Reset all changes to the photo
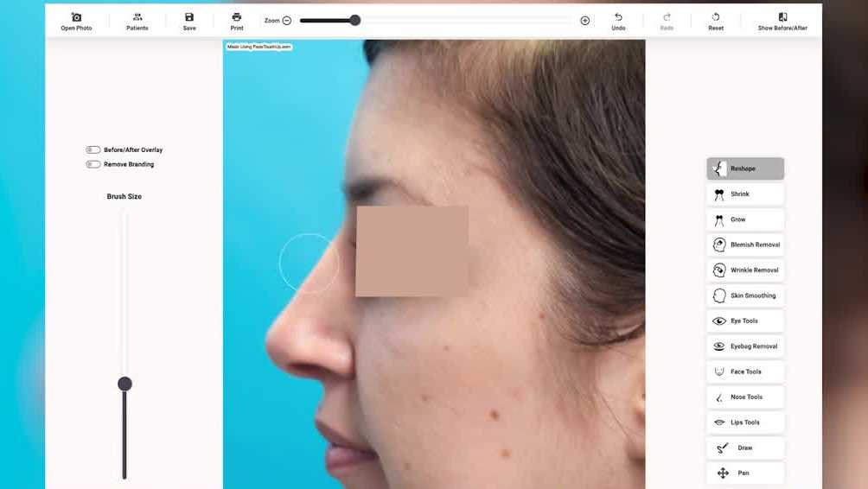868x489 pixels. tap(716, 22)
